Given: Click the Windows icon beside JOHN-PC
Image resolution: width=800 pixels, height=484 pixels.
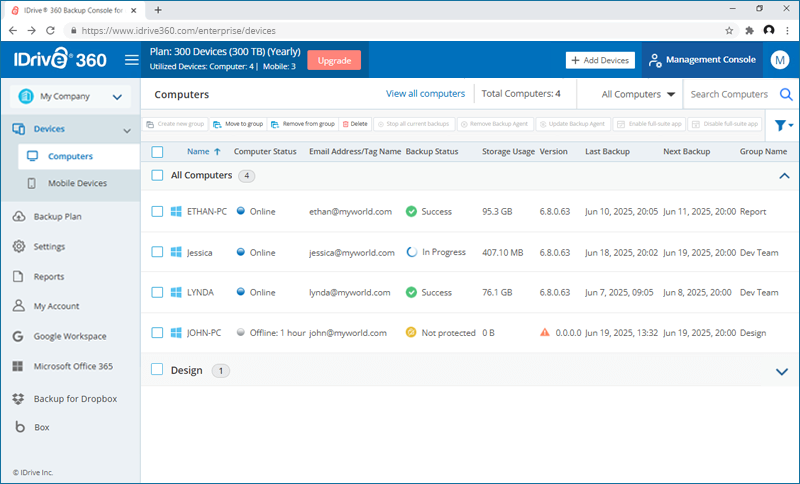Looking at the screenshot, I should pyautogui.click(x=176, y=333).
